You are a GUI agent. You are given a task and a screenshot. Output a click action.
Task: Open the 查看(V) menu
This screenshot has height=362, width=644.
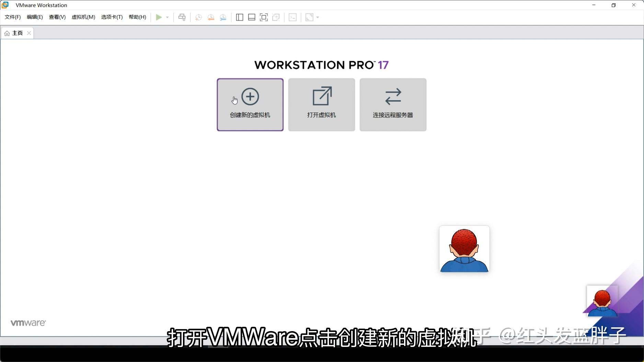57,17
